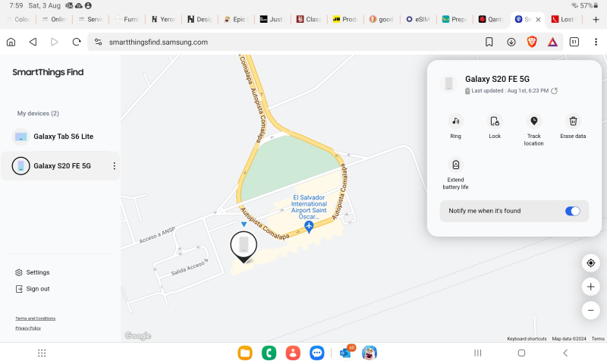This screenshot has height=364, width=607.
Task: Ring the Galaxy S20 FE 5G
Action: tap(456, 126)
